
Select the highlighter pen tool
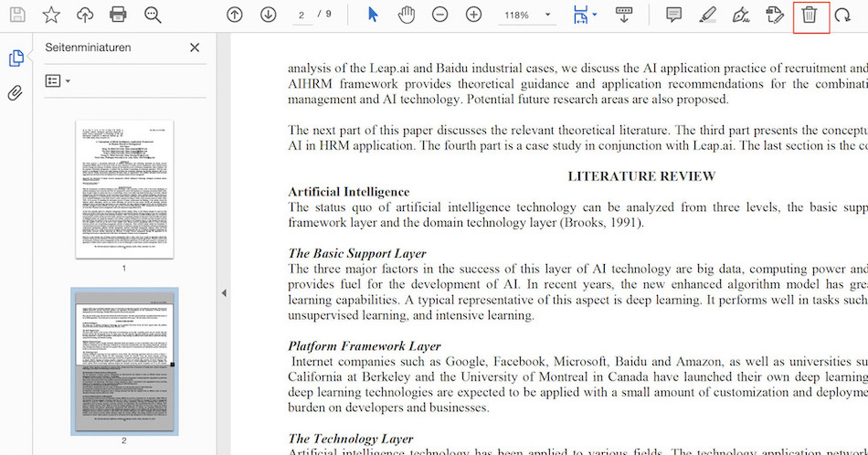[x=707, y=15]
